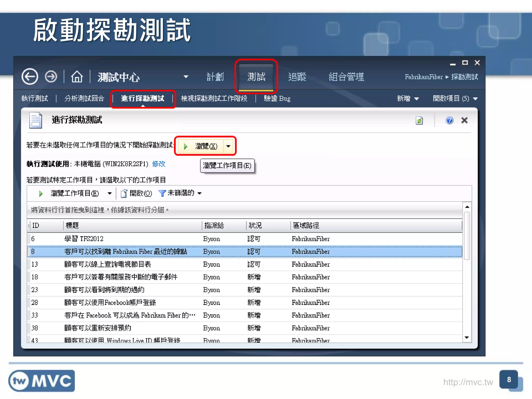Viewport: 532px width, 399px height.
Task: Open the 執行測試 sub-tab
Action: (x=35, y=98)
